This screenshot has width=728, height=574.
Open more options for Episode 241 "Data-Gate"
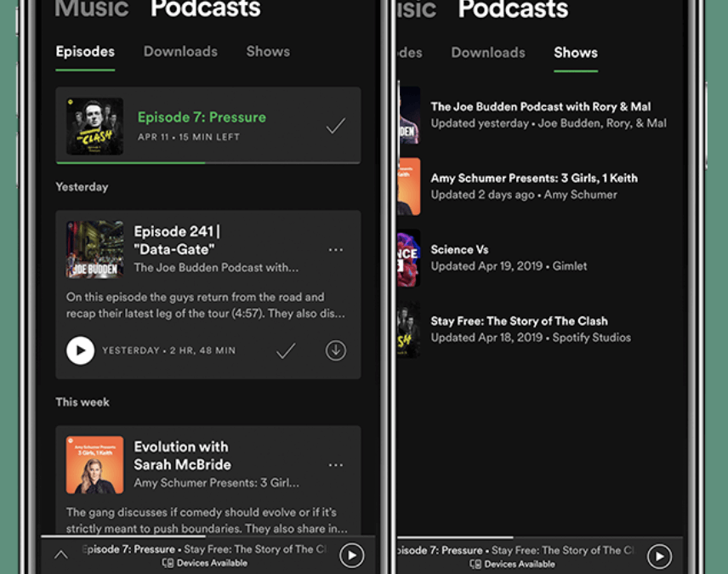pos(336,250)
